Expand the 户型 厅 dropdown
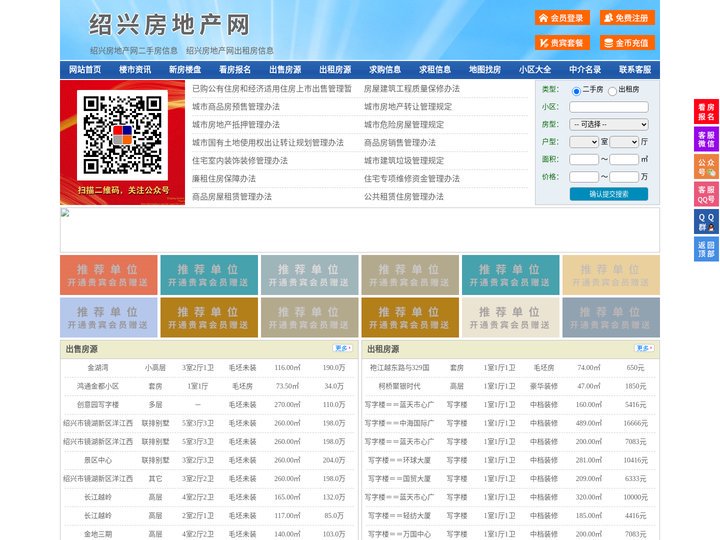The width and height of the screenshot is (720, 540). (624, 142)
